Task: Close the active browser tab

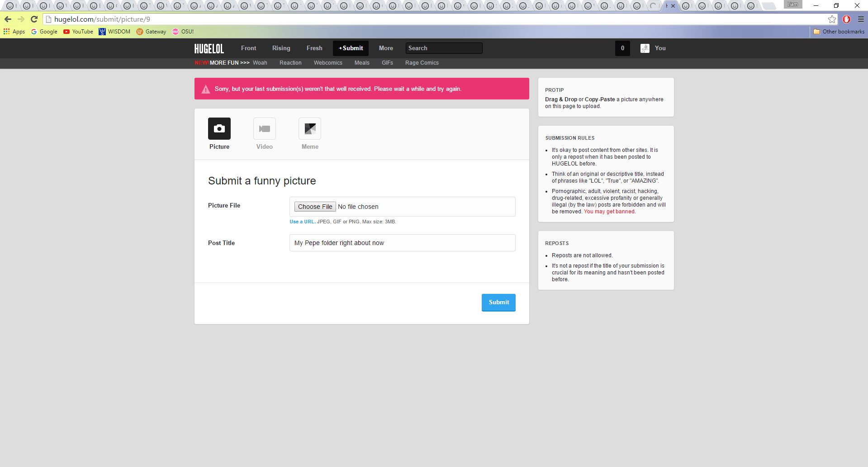Action: coord(673,6)
